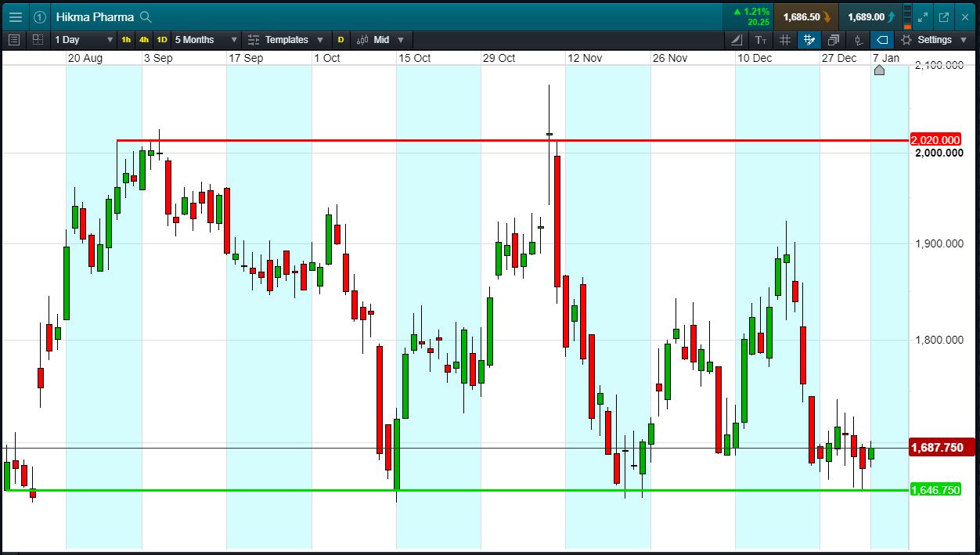
Task: Click the Templates sliders icon
Action: coord(254,40)
